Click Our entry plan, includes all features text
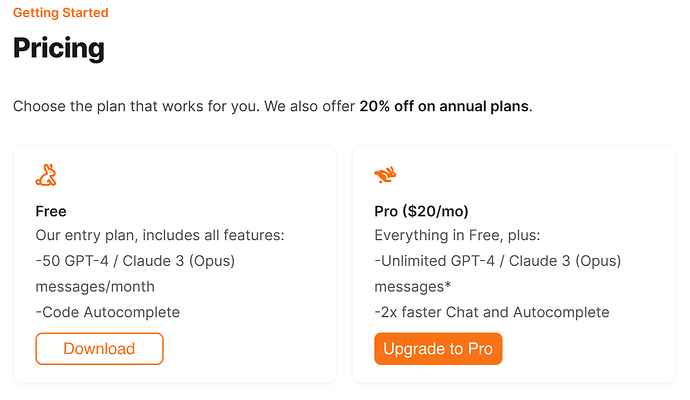Image resolution: width=690 pixels, height=400 pixels. pyautogui.click(x=160, y=235)
